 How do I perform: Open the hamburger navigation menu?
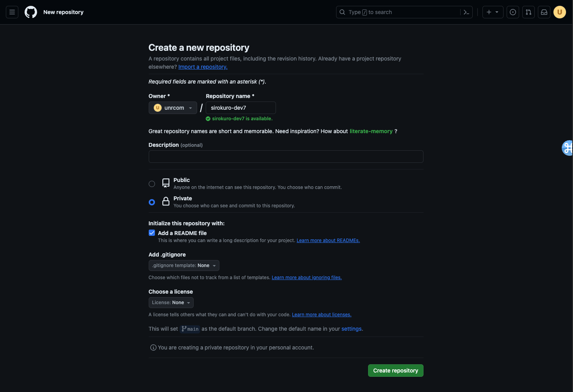pos(12,12)
